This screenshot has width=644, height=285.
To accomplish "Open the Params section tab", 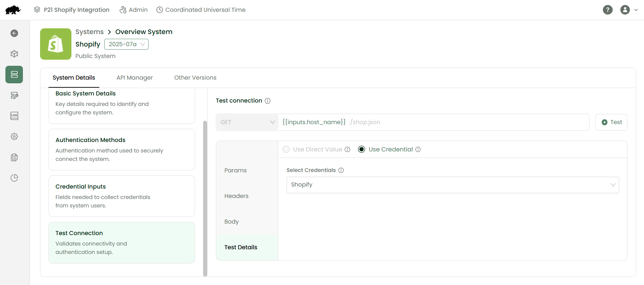I will coord(247,170).
